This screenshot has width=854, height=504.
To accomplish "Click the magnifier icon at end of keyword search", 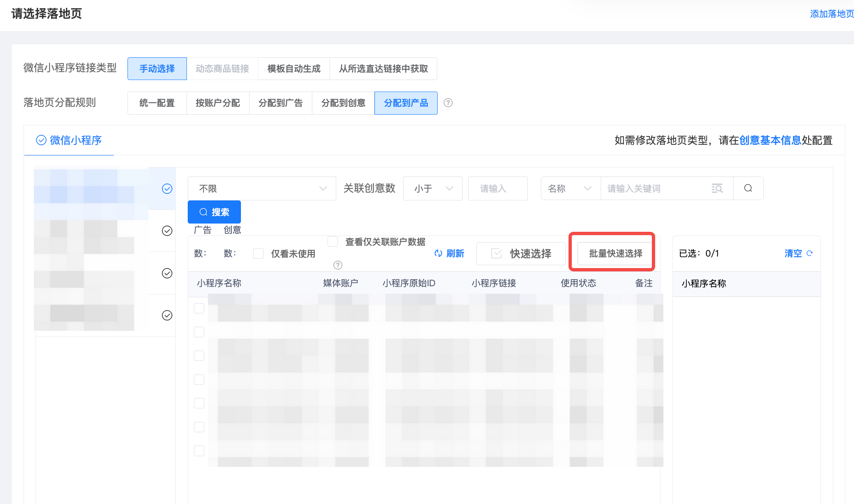I will pyautogui.click(x=748, y=188).
